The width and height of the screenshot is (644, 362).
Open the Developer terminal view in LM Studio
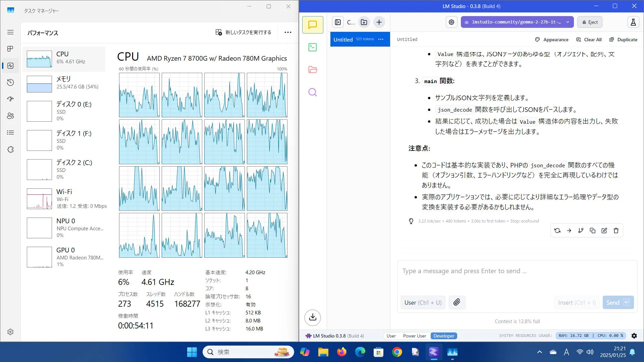click(313, 47)
